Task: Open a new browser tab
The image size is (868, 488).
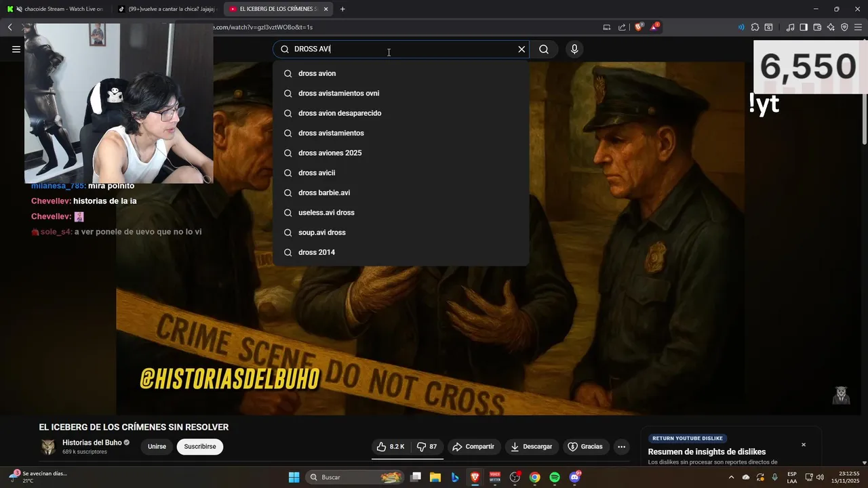Action: [342, 9]
